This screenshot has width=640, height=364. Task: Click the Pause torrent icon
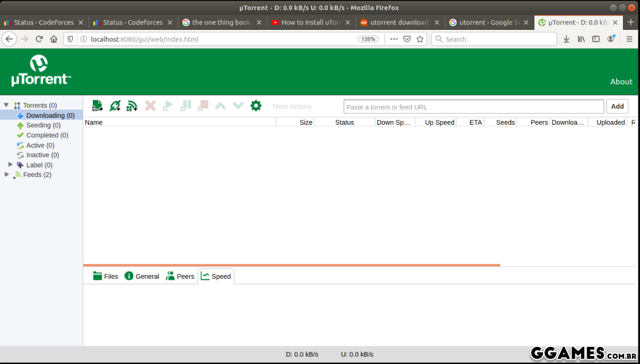pos(186,106)
